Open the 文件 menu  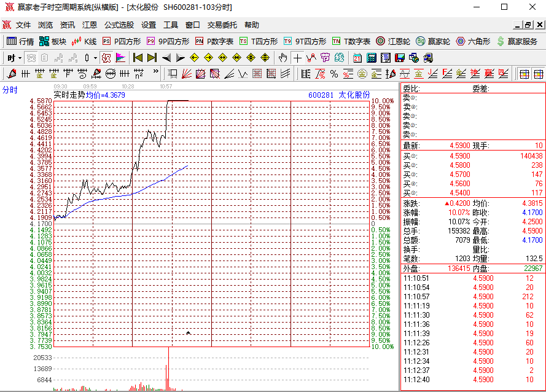(23, 25)
